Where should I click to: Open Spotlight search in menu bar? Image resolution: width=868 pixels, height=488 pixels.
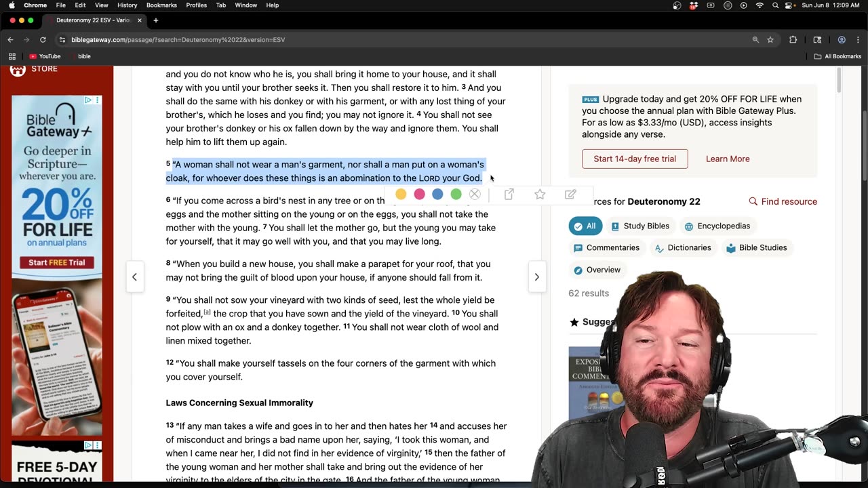point(775,5)
